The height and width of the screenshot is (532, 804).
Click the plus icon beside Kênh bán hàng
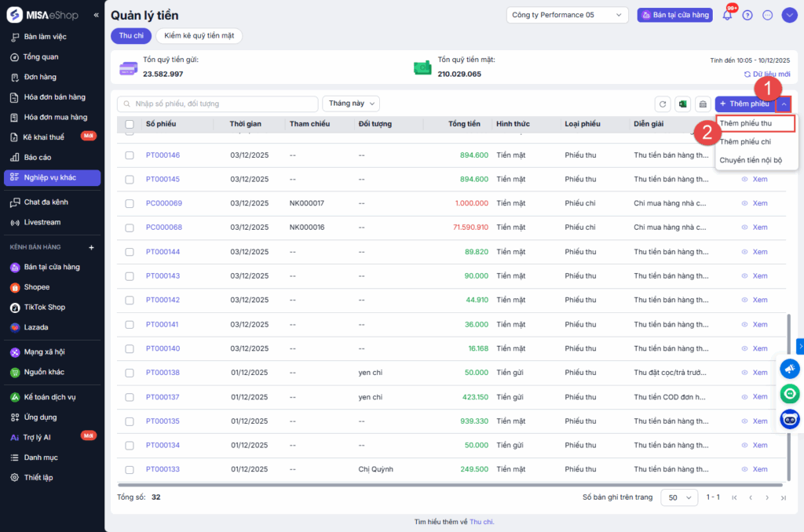coord(91,247)
